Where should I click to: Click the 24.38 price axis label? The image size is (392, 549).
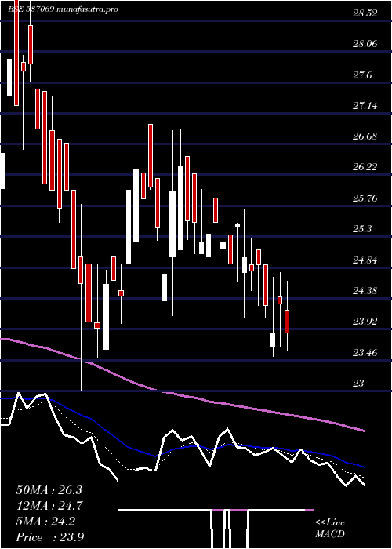click(x=365, y=290)
